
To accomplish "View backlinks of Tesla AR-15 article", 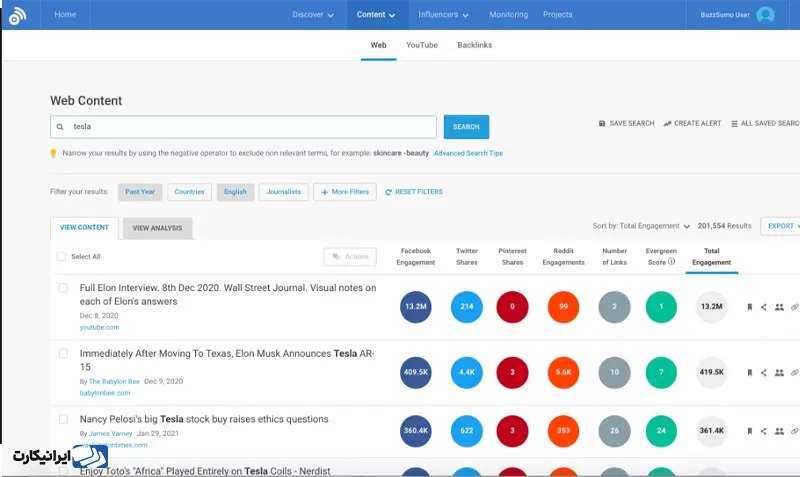I will (x=794, y=372).
